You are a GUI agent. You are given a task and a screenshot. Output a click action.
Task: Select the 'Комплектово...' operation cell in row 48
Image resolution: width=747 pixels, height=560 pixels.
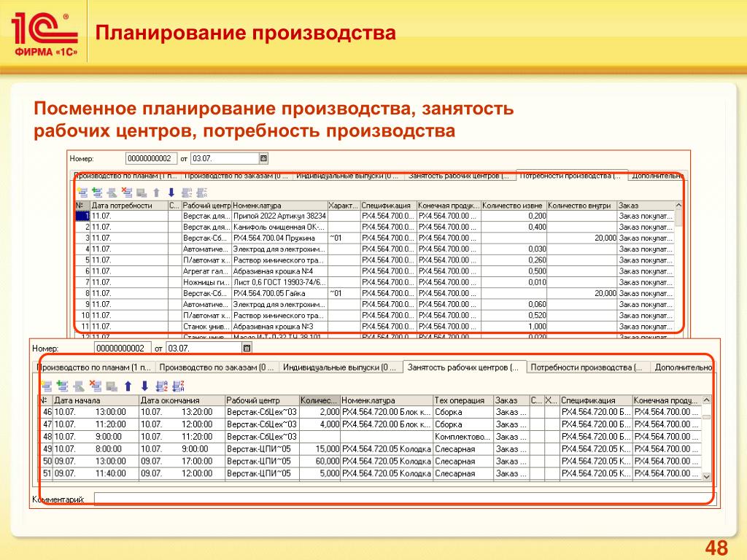point(463,437)
